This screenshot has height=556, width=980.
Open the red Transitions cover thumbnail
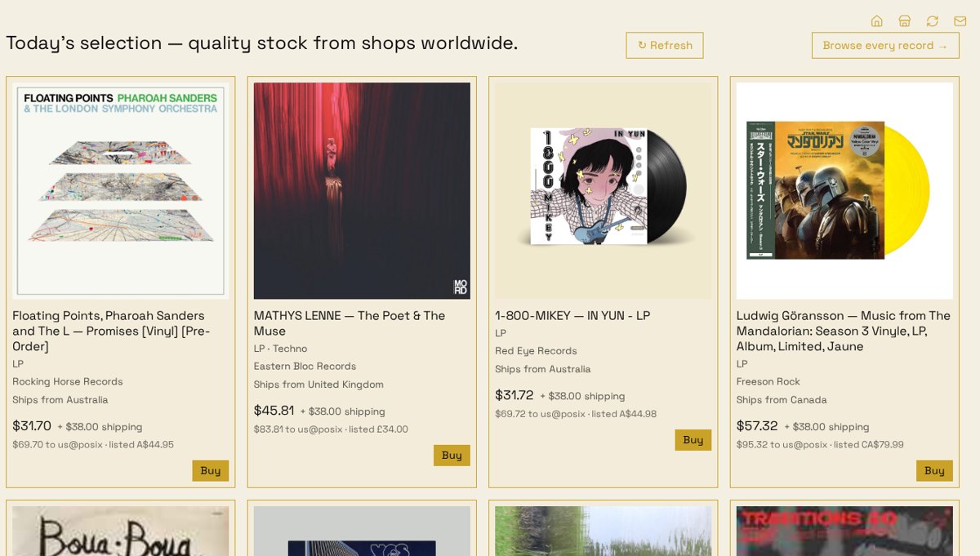pos(844,531)
